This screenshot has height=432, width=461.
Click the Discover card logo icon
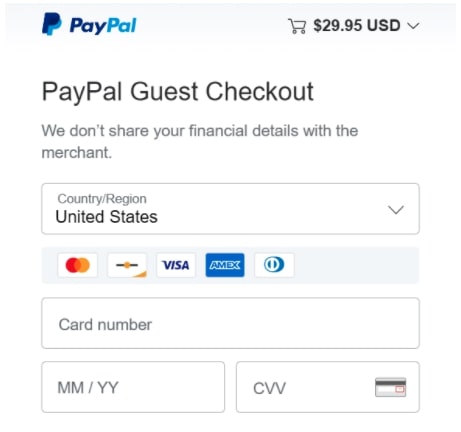pos(127,265)
